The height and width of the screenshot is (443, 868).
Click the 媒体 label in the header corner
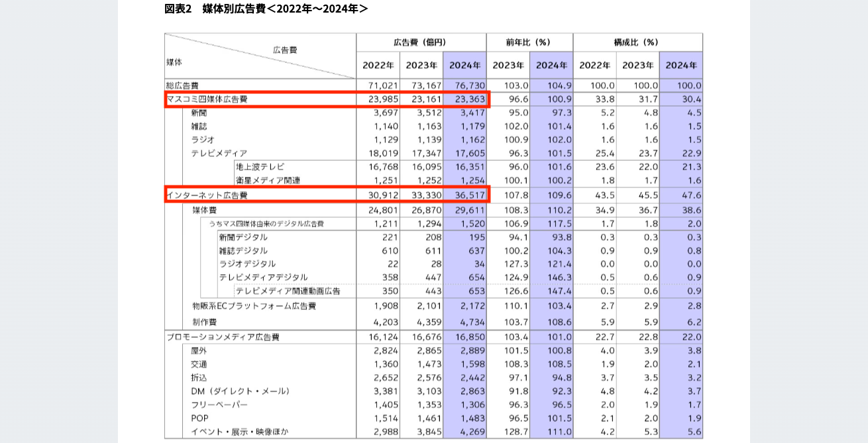(x=174, y=62)
